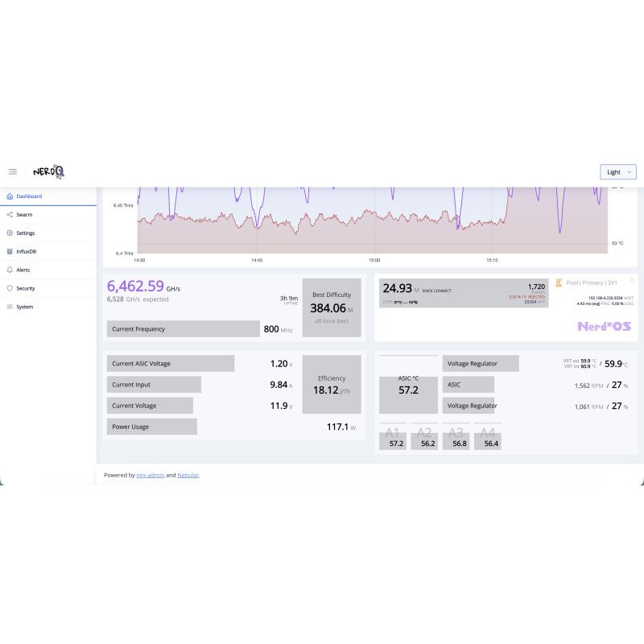644x644 pixels.
Task: Click the 192.168.4.226:3334 host address
Action: 605,298
